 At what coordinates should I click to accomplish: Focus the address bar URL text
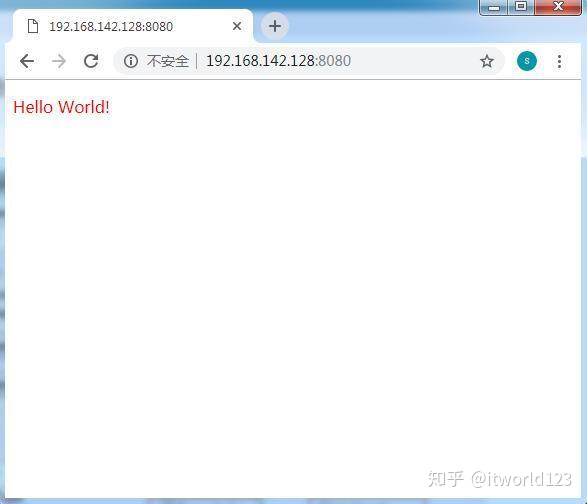279,61
